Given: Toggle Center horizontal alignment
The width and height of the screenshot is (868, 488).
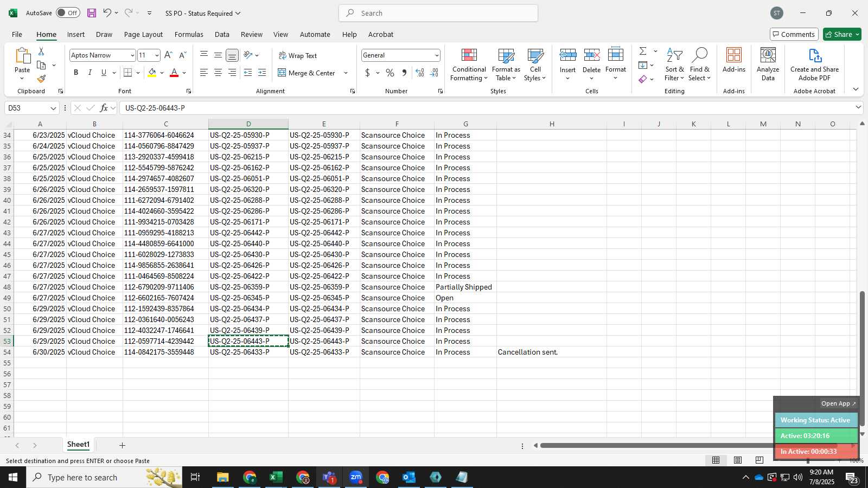Looking at the screenshot, I should [218, 73].
